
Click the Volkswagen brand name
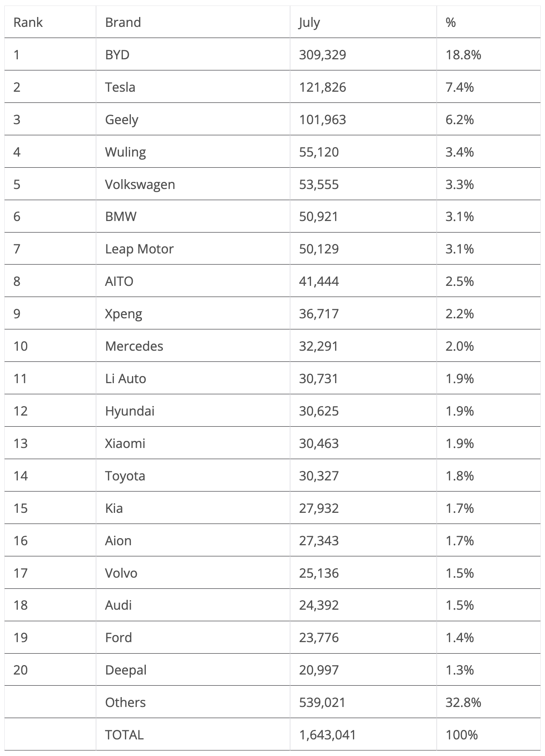coord(140,184)
